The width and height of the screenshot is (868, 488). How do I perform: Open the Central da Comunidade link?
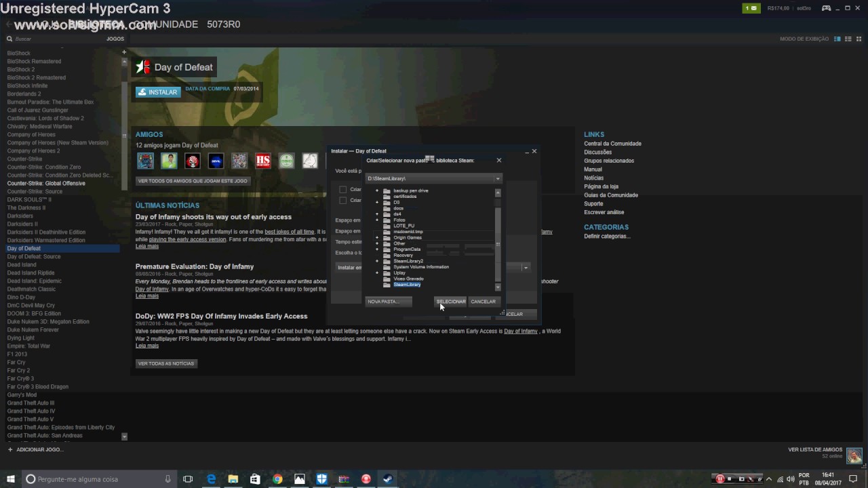coord(612,144)
